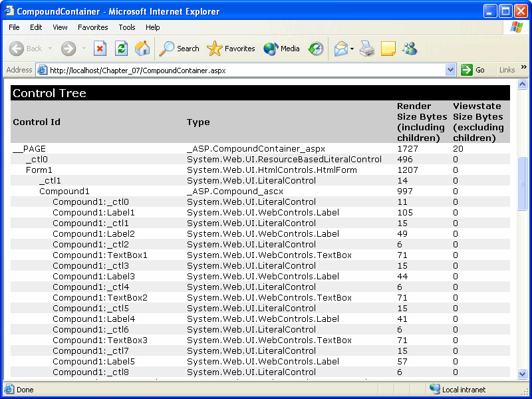The width and height of the screenshot is (532, 399).
Task: Click the Forward arrow button
Action: coord(68,49)
